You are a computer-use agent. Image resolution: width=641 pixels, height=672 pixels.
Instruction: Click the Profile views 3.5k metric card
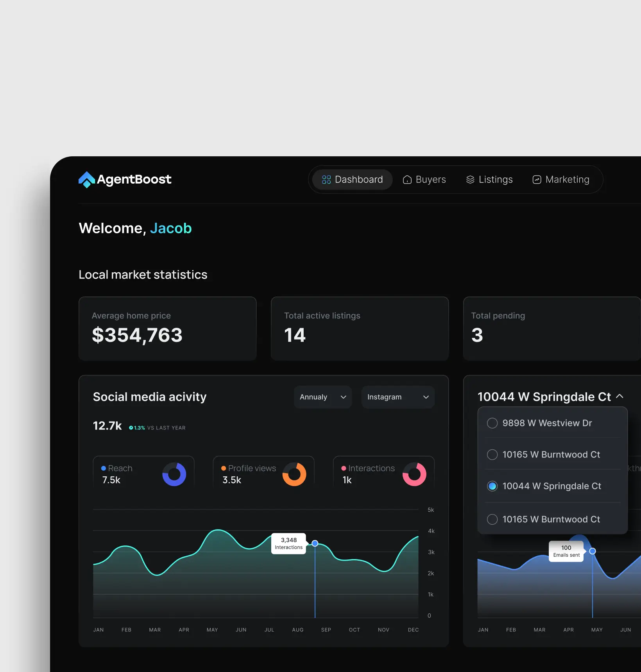[x=264, y=472]
